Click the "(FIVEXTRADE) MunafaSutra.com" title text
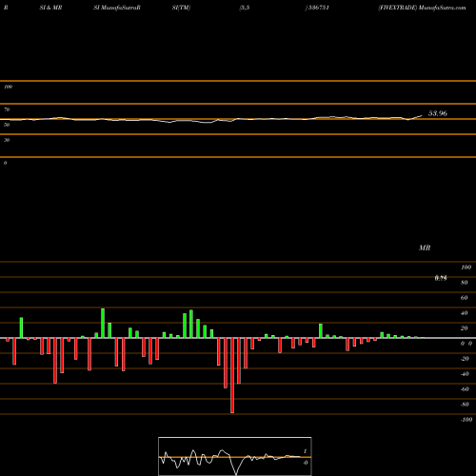The image size is (476, 476). coord(422,8)
